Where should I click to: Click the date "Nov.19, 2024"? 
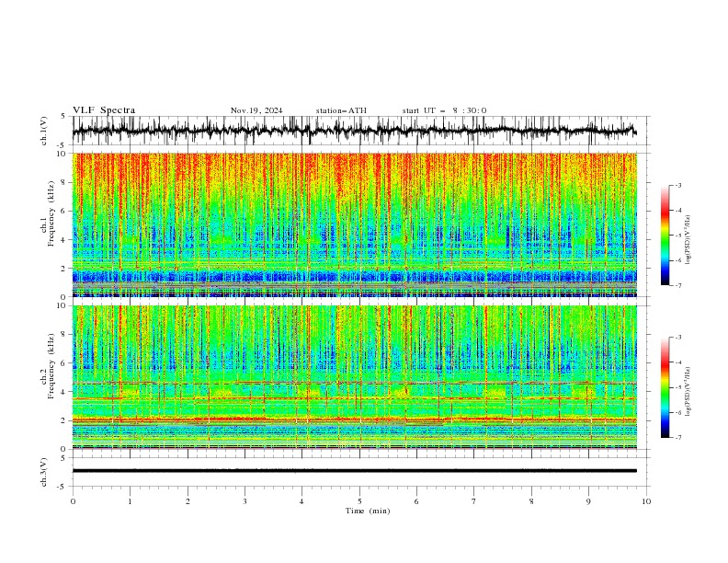coord(256,110)
